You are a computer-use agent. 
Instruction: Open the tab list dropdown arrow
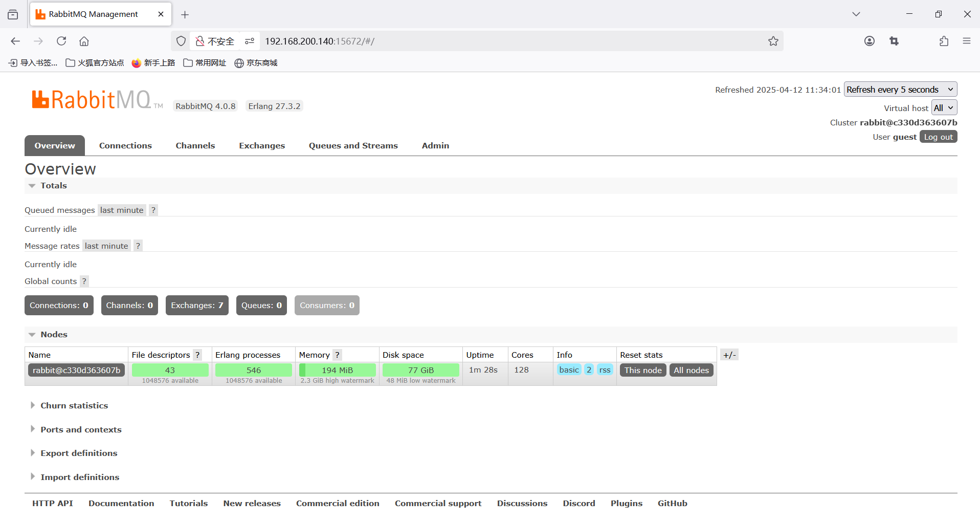point(856,14)
